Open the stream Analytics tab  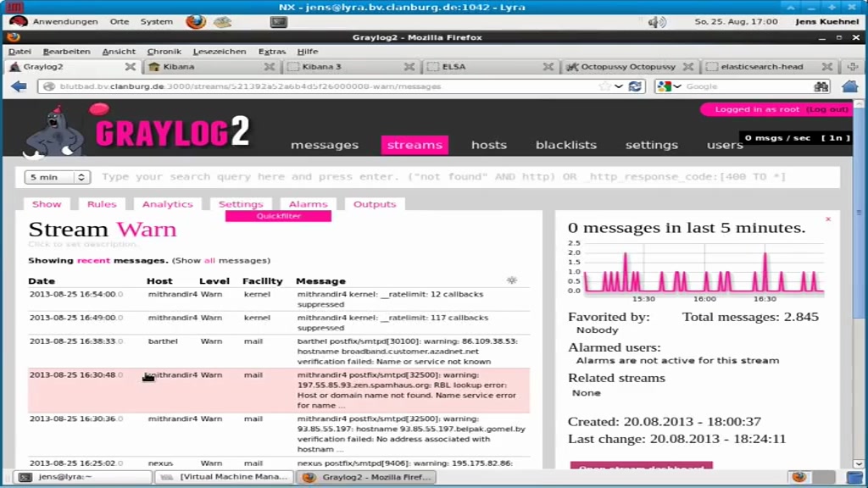(167, 204)
